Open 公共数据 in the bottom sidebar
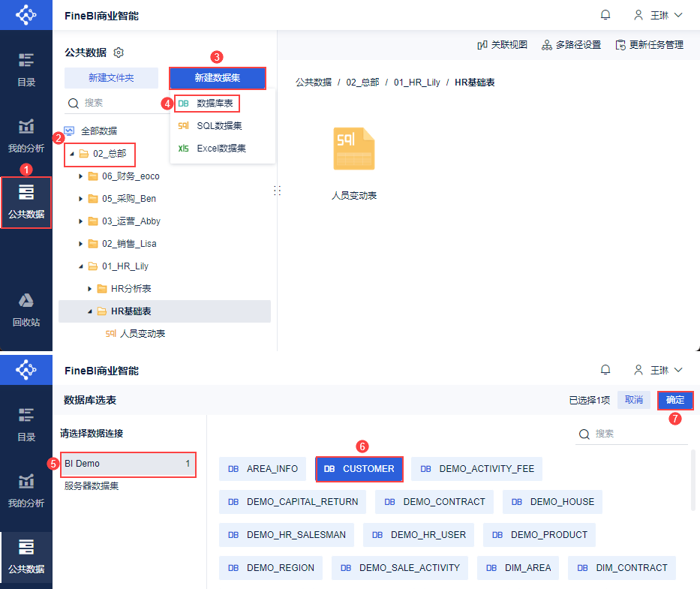 pos(26,557)
